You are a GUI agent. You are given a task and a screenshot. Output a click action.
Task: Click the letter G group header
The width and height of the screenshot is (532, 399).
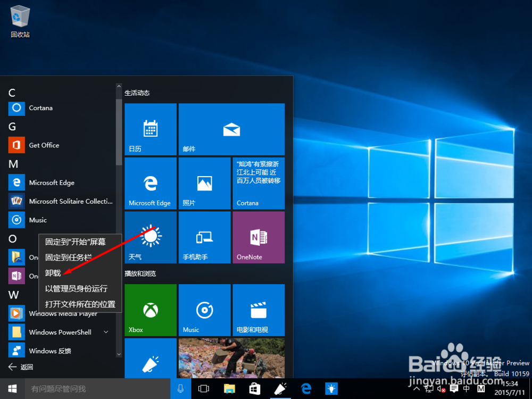pos(12,127)
